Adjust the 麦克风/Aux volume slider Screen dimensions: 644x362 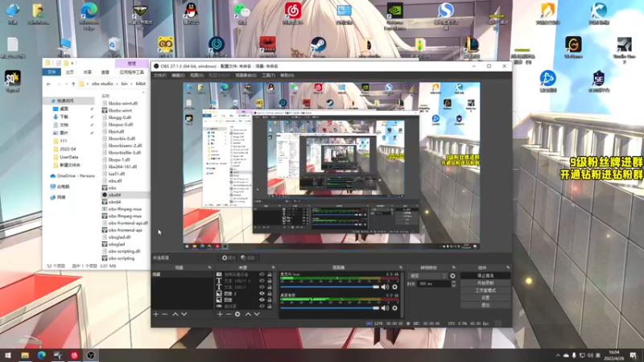(329, 287)
